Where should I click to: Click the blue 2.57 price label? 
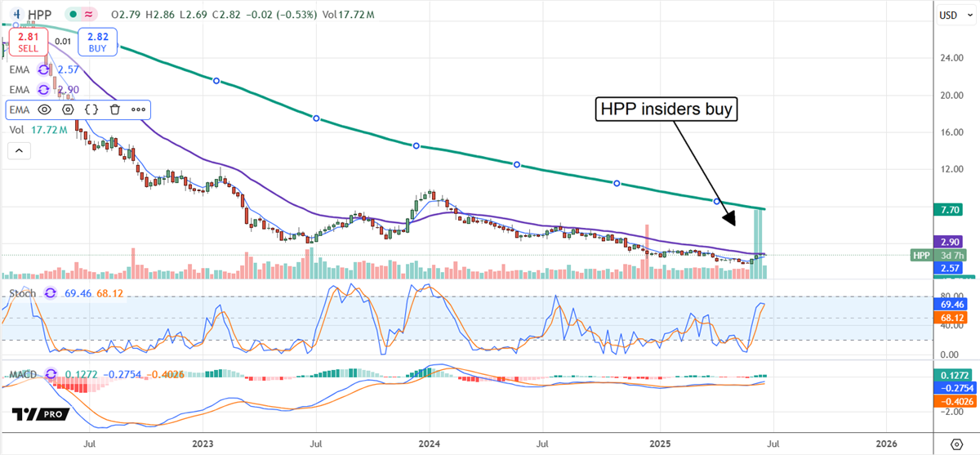coord(949,268)
